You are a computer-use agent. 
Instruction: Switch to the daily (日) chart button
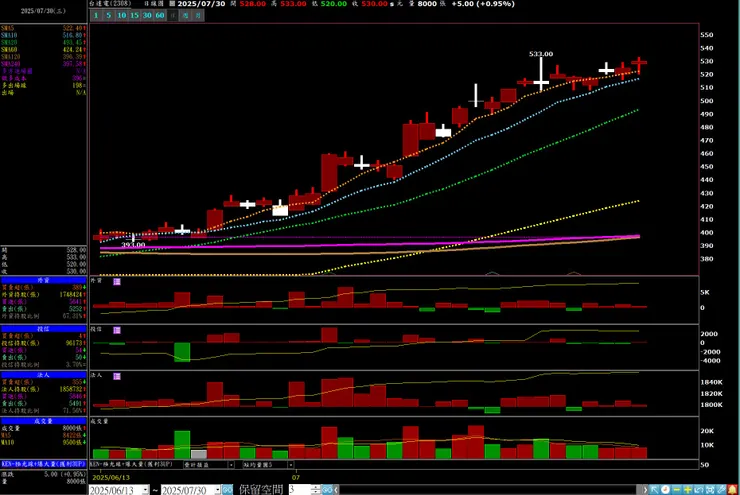(173, 16)
